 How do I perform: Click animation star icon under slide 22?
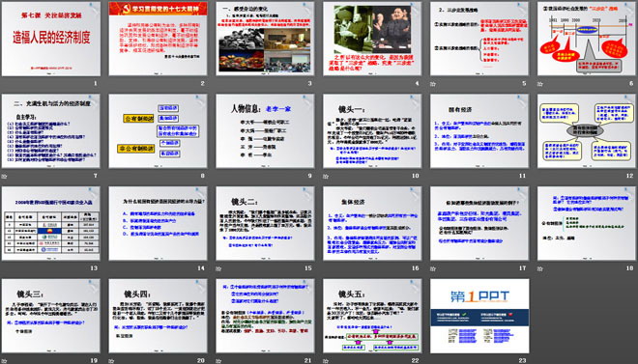[x=326, y=360]
